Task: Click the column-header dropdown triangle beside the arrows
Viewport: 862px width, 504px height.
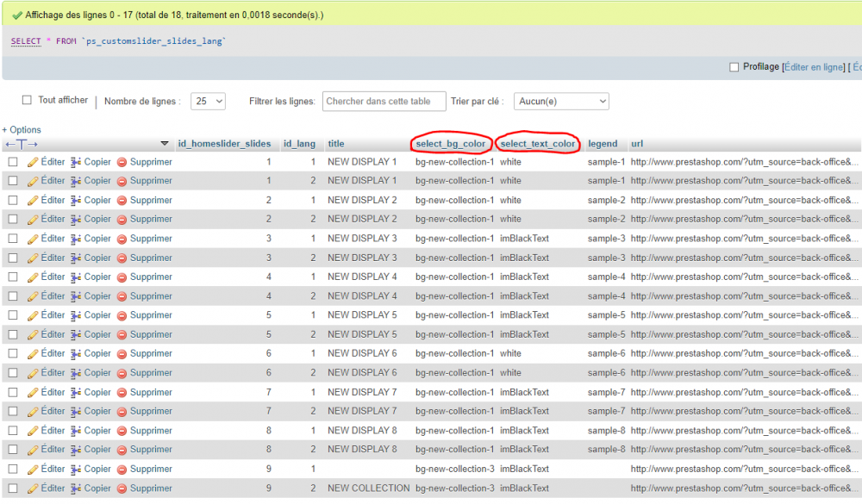Action: point(165,144)
